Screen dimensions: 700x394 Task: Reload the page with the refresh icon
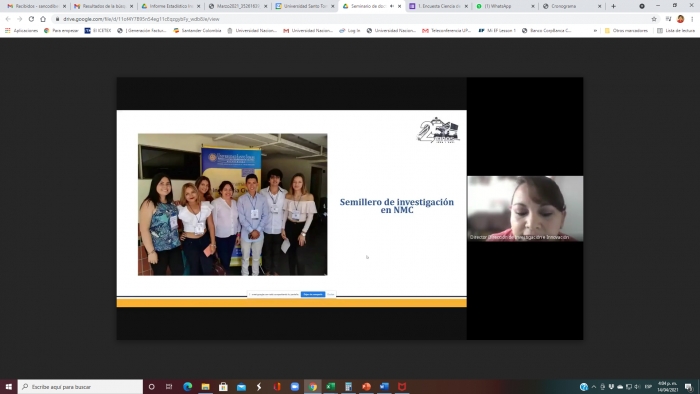31,19
